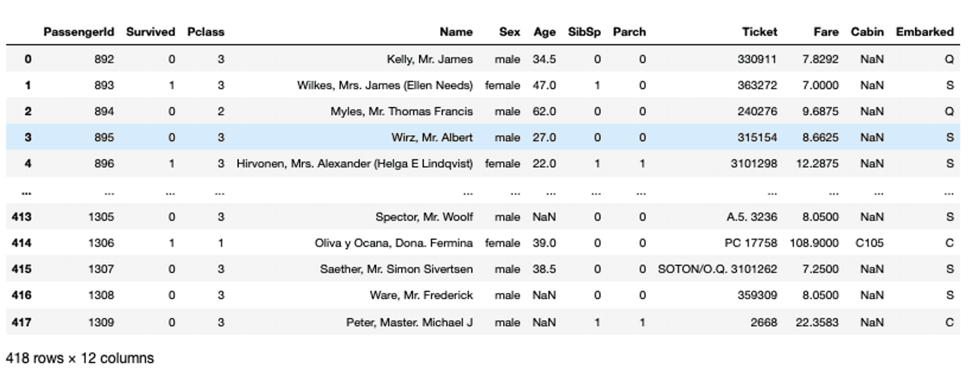Click the 418 rows × 12 columns text

[80, 358]
